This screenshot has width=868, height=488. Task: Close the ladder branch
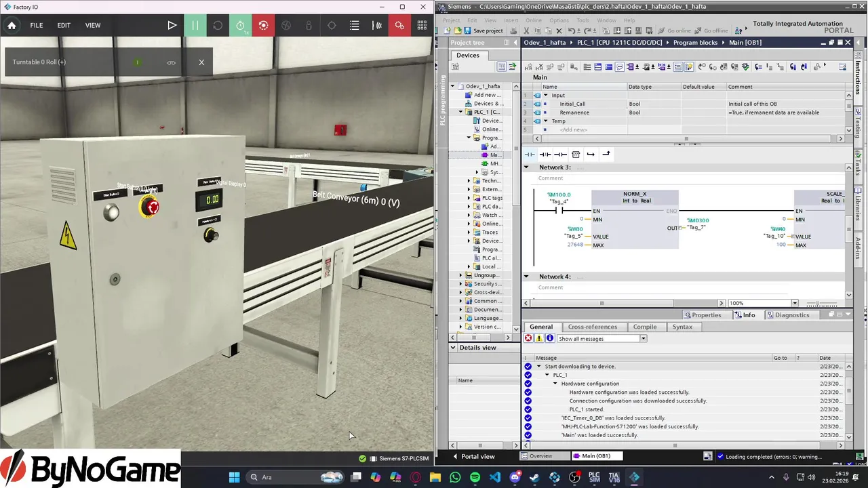pyautogui.click(x=606, y=155)
